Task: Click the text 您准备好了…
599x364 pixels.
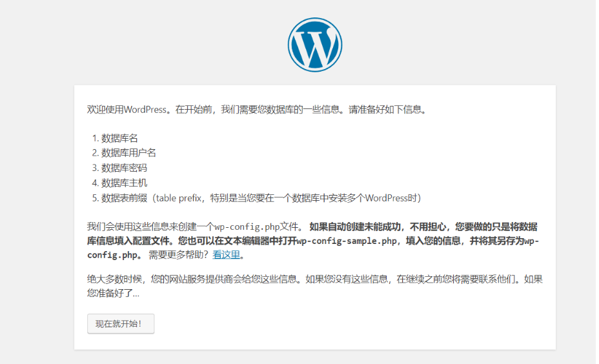Action: (113, 294)
